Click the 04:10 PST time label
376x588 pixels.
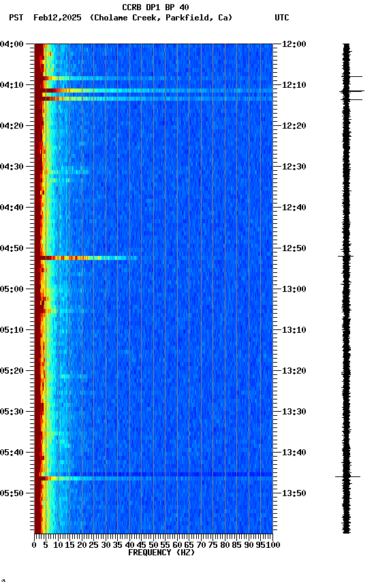12,85
